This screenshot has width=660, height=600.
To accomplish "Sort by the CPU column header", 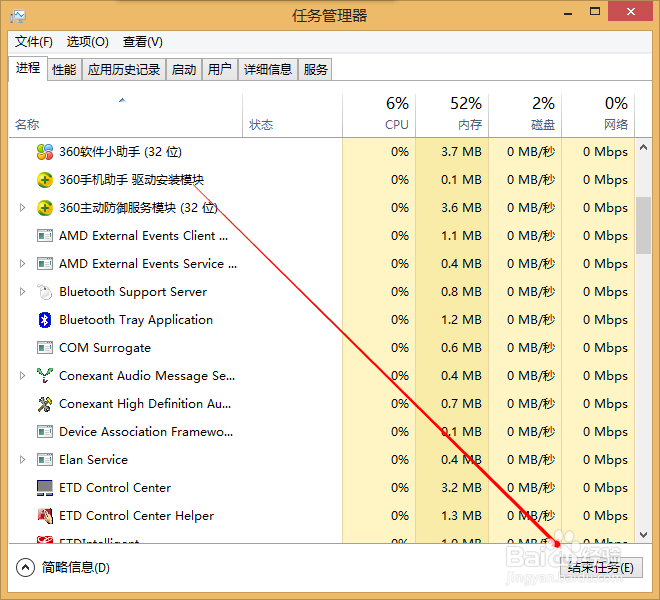I will pos(379,116).
